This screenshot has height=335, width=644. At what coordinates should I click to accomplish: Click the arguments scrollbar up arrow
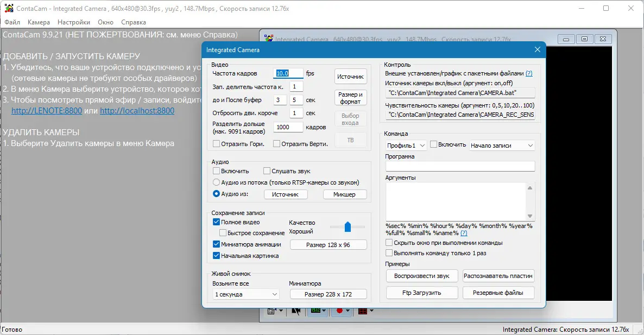530,188
